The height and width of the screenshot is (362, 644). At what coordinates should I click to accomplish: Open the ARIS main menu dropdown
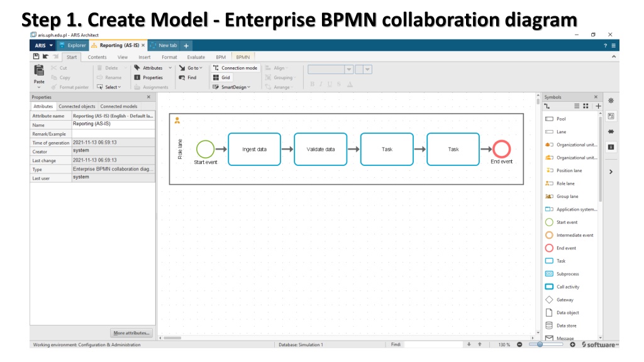[x=44, y=45]
